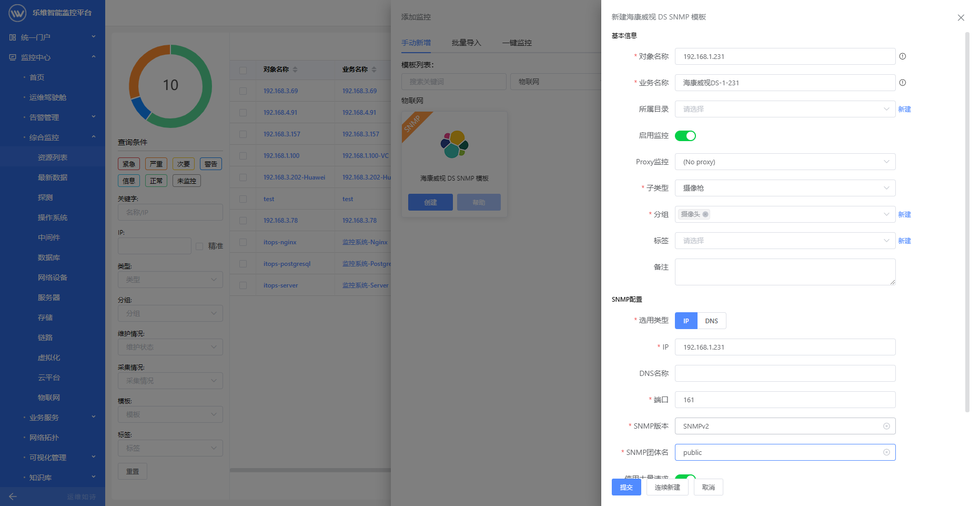Click the 端口 input field showing 161
Viewport: 980px width, 506px height.
785,400
